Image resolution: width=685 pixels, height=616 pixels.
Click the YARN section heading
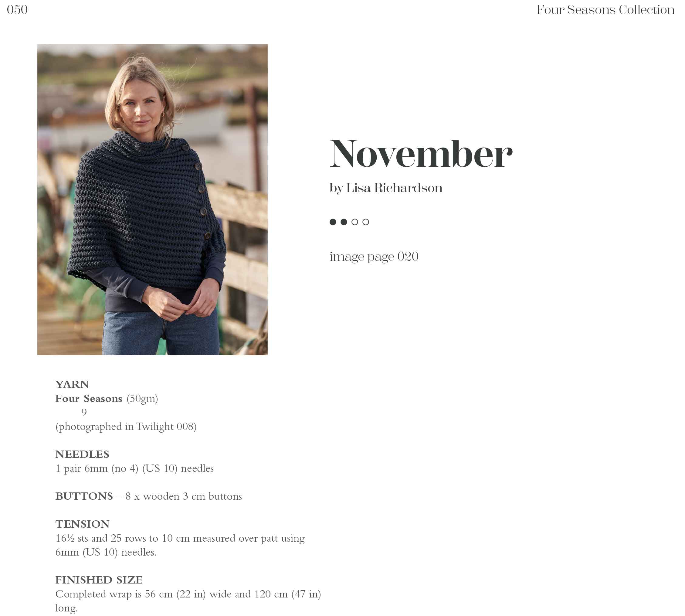(72, 384)
